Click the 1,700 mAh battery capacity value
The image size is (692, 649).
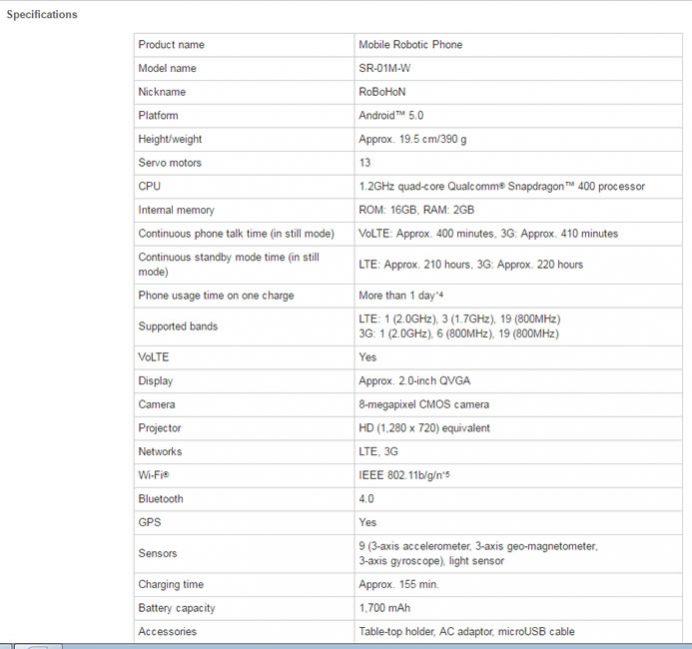[384, 608]
